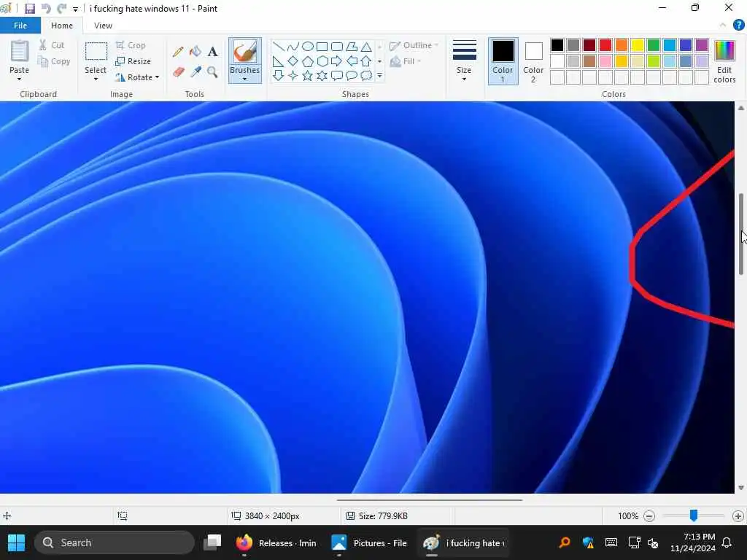Viewport: 747px width, 560px height.
Task: Click the zoom out minus button
Action: pyautogui.click(x=649, y=516)
